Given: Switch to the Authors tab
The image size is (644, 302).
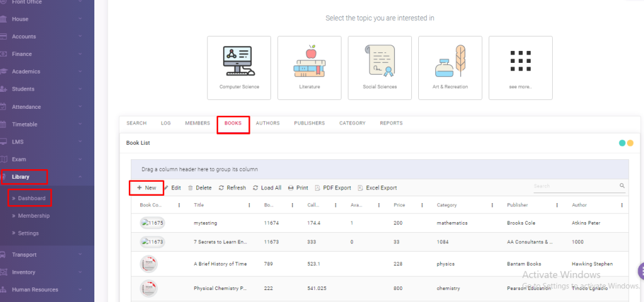Looking at the screenshot, I should (x=267, y=123).
